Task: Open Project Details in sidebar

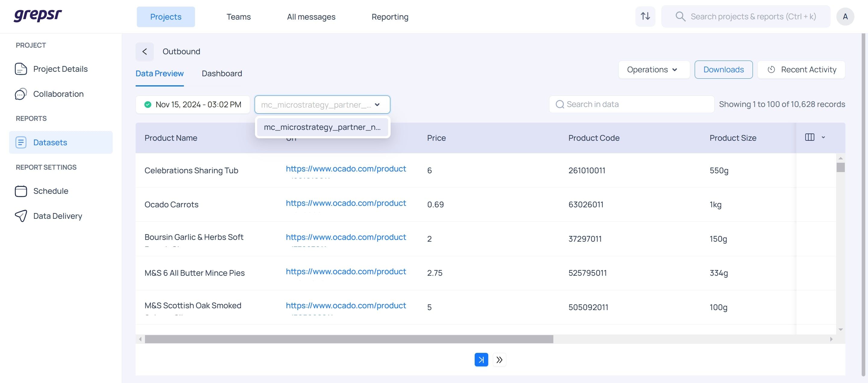Action: pos(61,69)
